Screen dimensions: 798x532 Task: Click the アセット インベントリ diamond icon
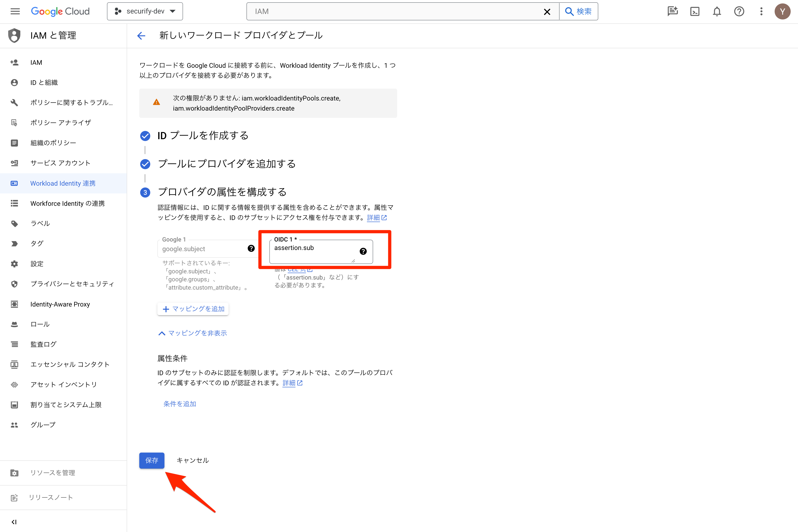pyautogui.click(x=14, y=385)
